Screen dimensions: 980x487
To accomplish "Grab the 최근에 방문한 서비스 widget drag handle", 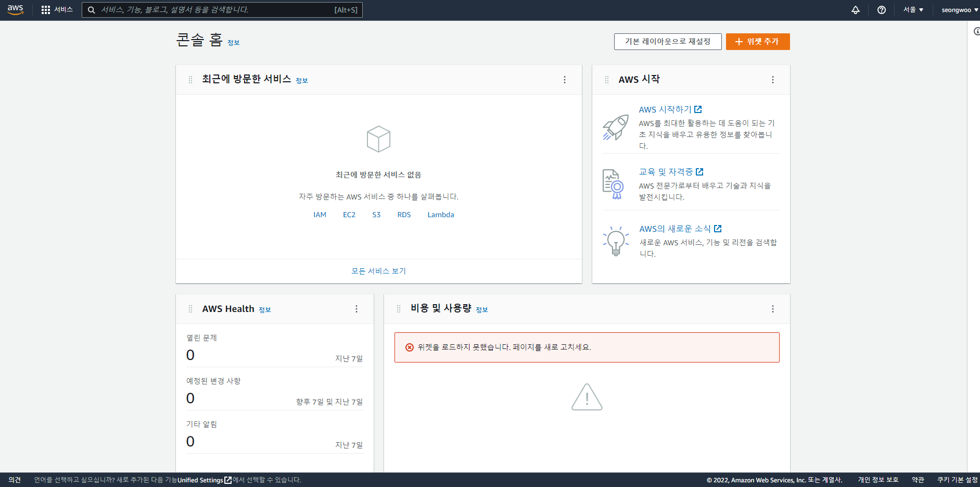I will tap(190, 80).
